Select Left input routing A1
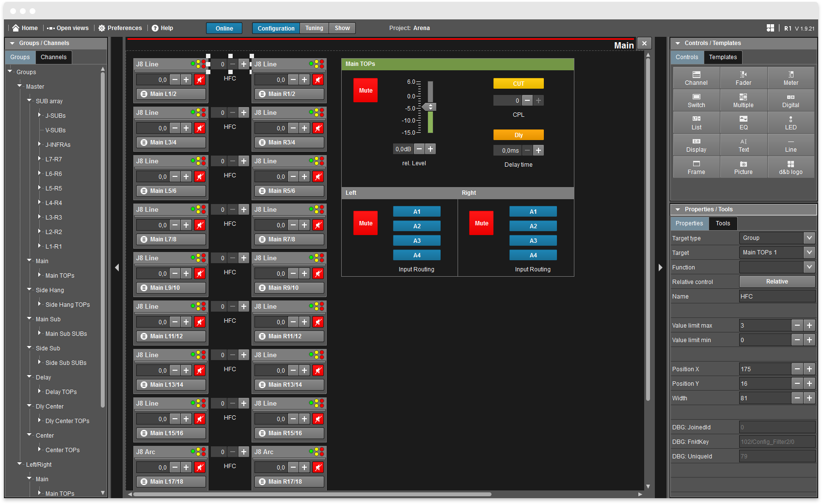The height and width of the screenshot is (504, 824). coord(417,212)
